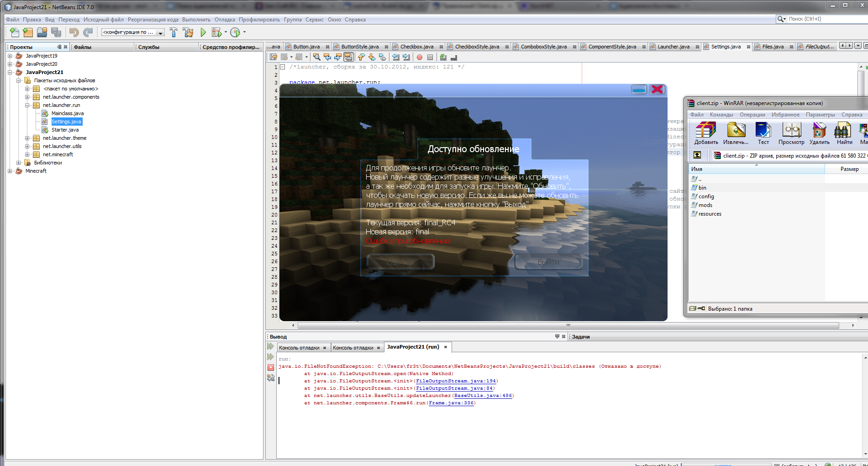Viewport: 868px width, 466px height.
Task: Click the green Run Project icon
Action: [x=203, y=32]
